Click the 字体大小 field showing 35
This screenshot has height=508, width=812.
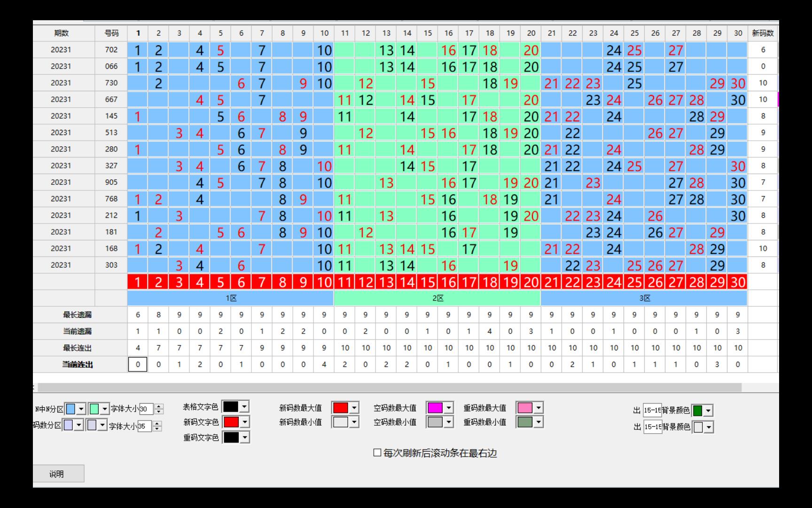click(x=144, y=426)
